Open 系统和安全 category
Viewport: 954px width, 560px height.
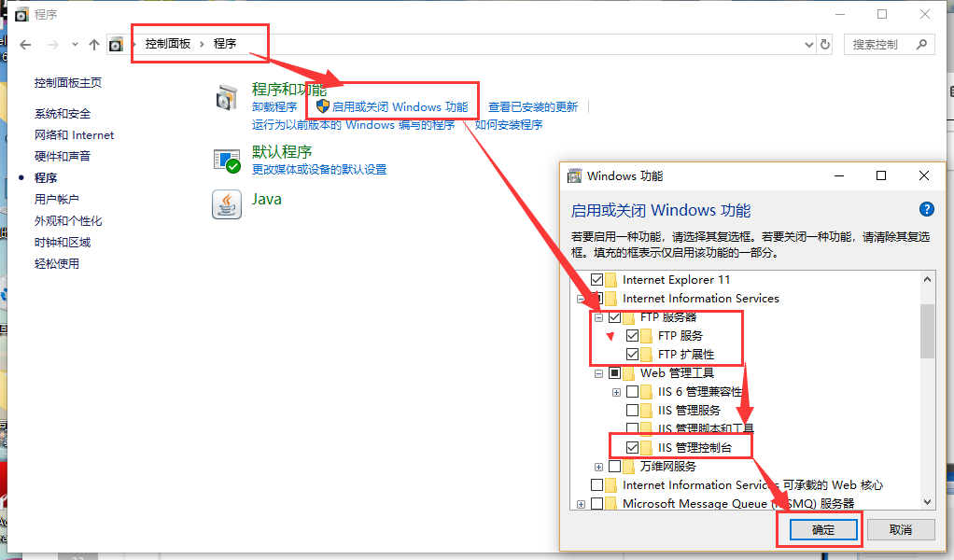(x=63, y=114)
